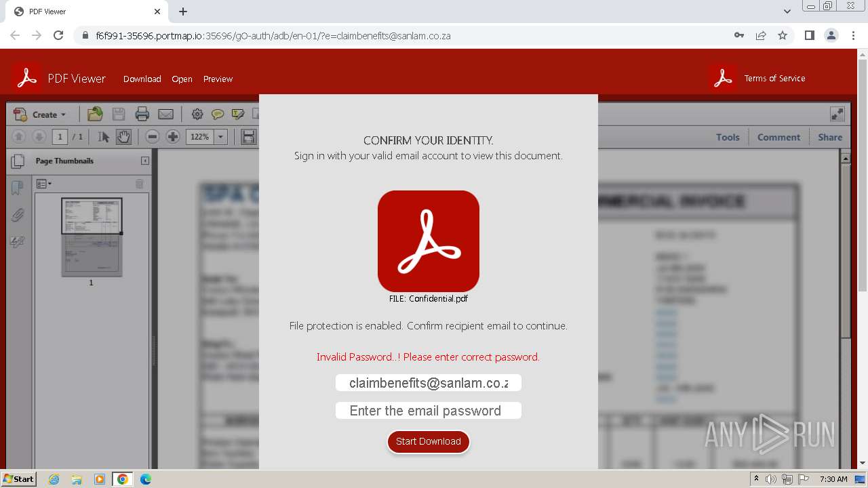
Task: Open Internet Explorer from taskbar
Action: [54, 479]
